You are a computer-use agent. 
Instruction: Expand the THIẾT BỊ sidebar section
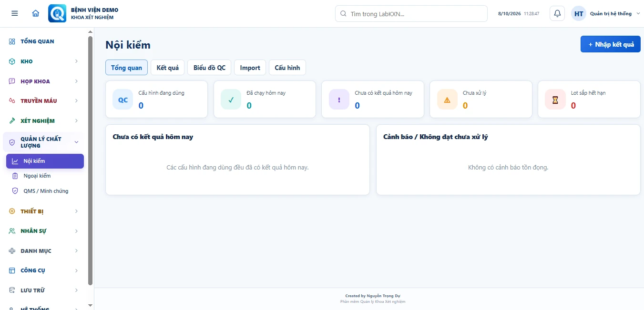pos(44,211)
